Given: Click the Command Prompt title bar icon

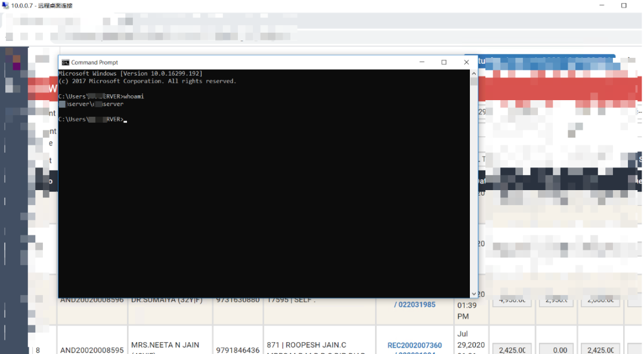Looking at the screenshot, I should [x=66, y=63].
